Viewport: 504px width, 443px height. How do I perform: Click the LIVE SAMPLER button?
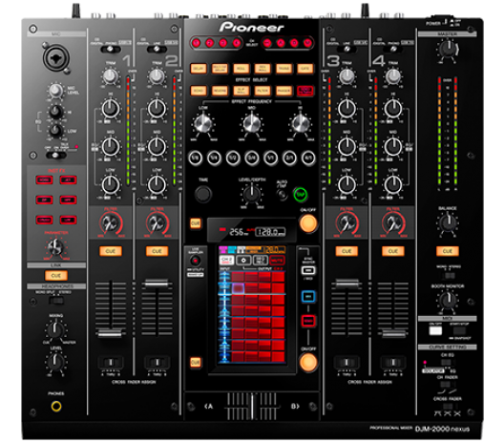195,261
